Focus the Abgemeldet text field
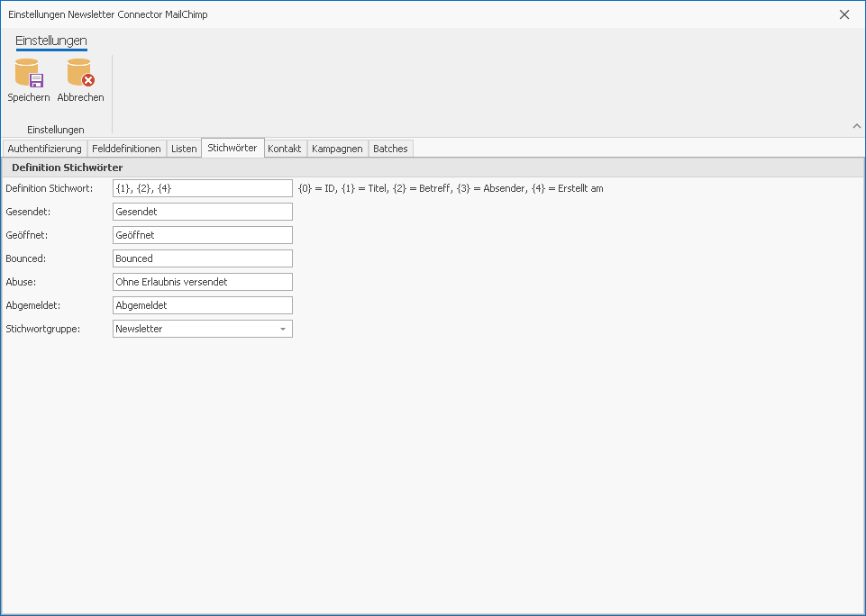The height and width of the screenshot is (616, 866). click(202, 305)
